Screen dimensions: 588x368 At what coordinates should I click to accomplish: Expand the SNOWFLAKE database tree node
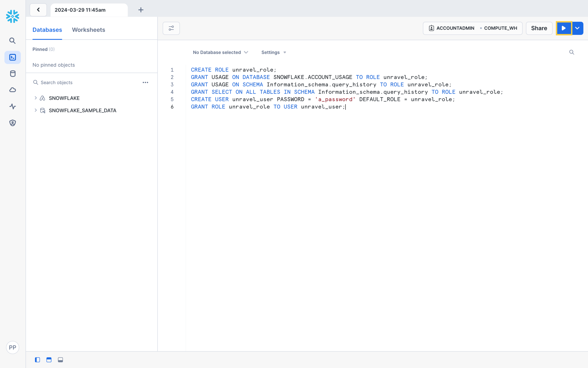36,98
